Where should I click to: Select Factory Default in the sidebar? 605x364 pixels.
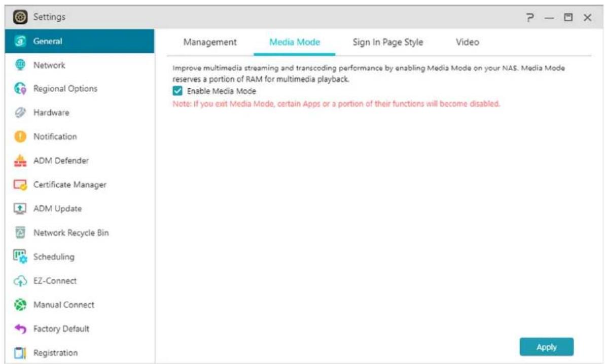[x=61, y=329]
